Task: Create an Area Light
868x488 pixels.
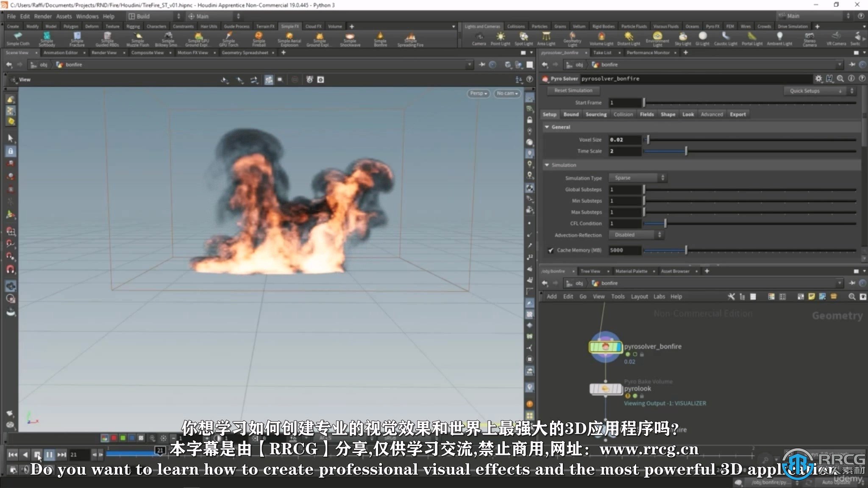Action: 546,39
